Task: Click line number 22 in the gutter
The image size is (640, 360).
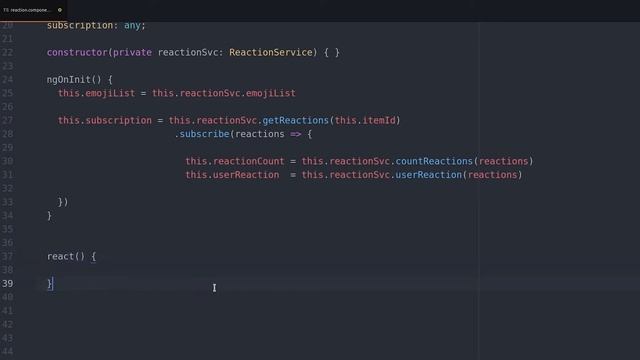Action: tap(7, 52)
